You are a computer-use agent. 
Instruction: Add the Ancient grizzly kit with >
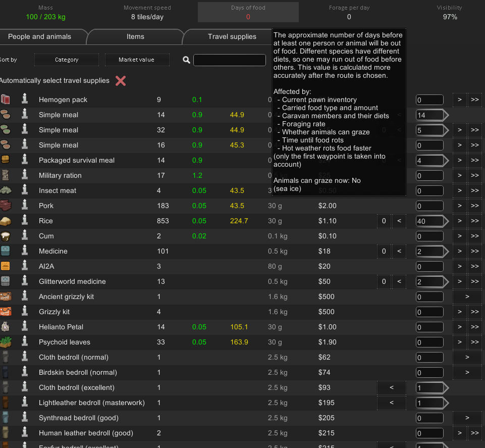click(x=467, y=296)
